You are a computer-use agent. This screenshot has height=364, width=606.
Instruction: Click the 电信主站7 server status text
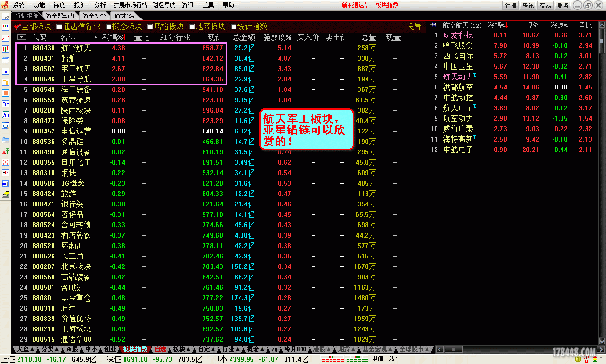384,359
